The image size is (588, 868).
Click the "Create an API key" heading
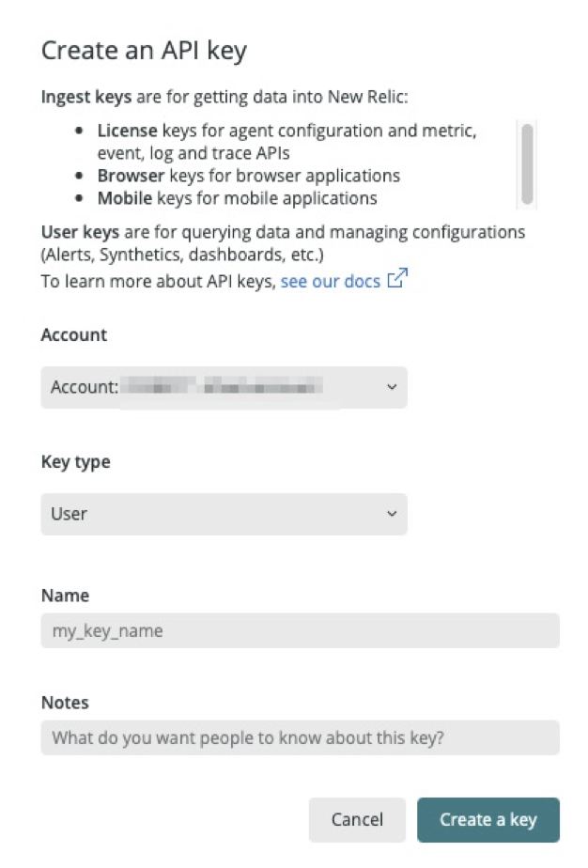(144, 50)
